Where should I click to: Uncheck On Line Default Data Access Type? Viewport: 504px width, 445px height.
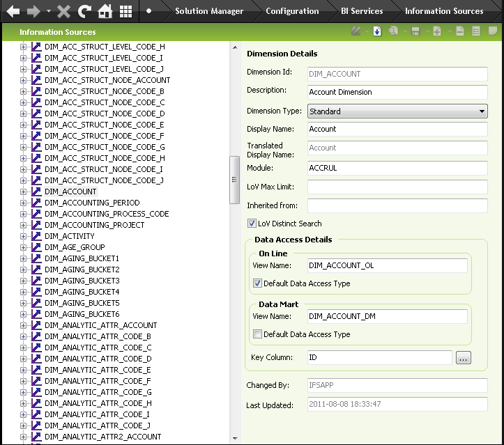pyautogui.click(x=257, y=283)
